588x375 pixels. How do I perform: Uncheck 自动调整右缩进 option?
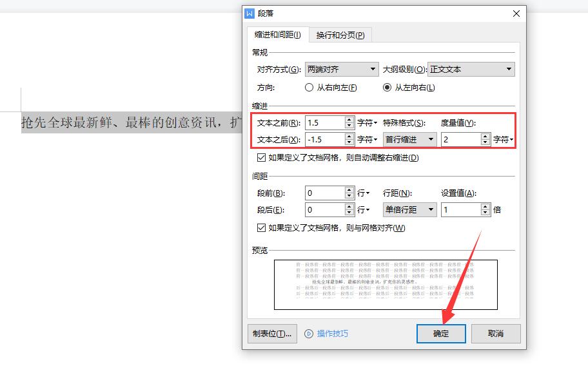260,158
